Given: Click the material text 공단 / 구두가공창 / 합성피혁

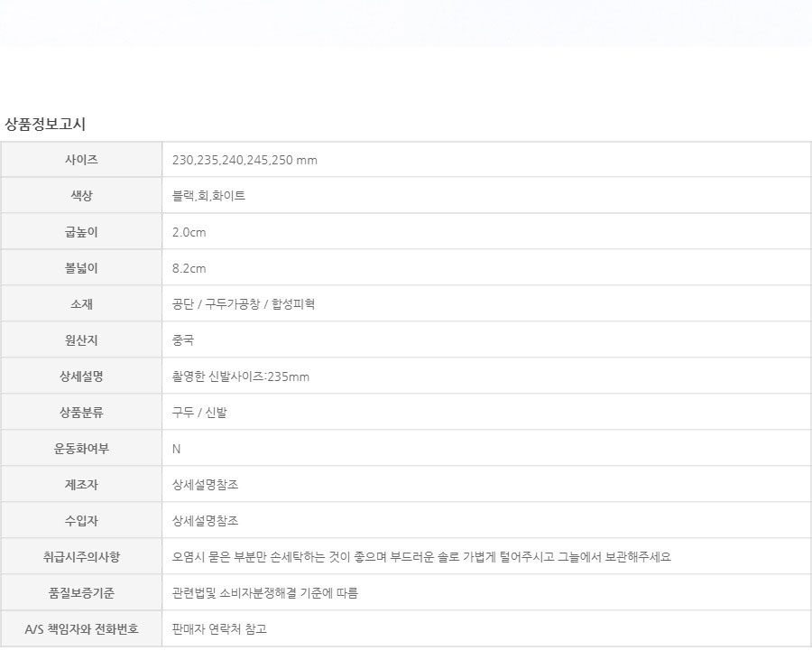Looking at the screenshot, I should click(x=244, y=304).
